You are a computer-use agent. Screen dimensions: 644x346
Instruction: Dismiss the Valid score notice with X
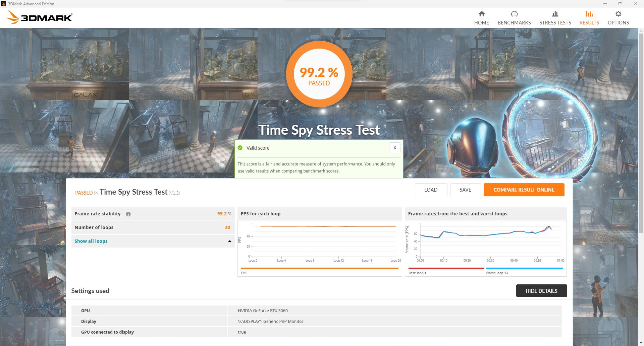395,148
